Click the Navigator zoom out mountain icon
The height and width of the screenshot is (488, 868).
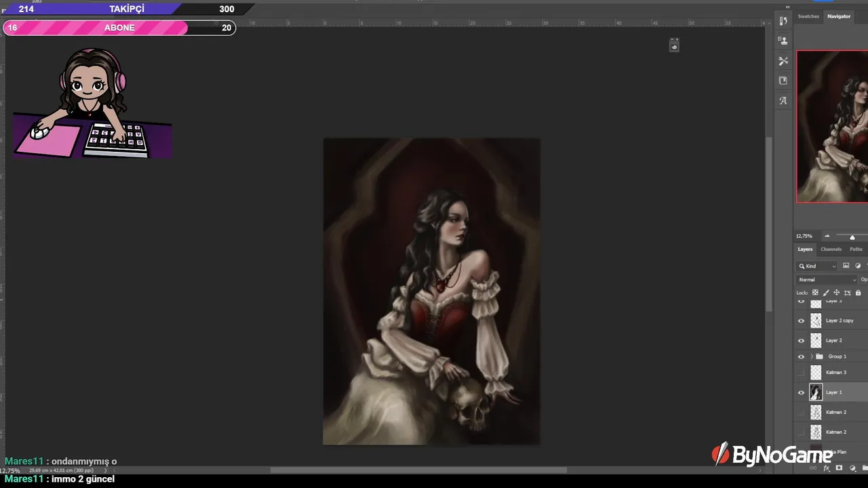click(x=827, y=236)
